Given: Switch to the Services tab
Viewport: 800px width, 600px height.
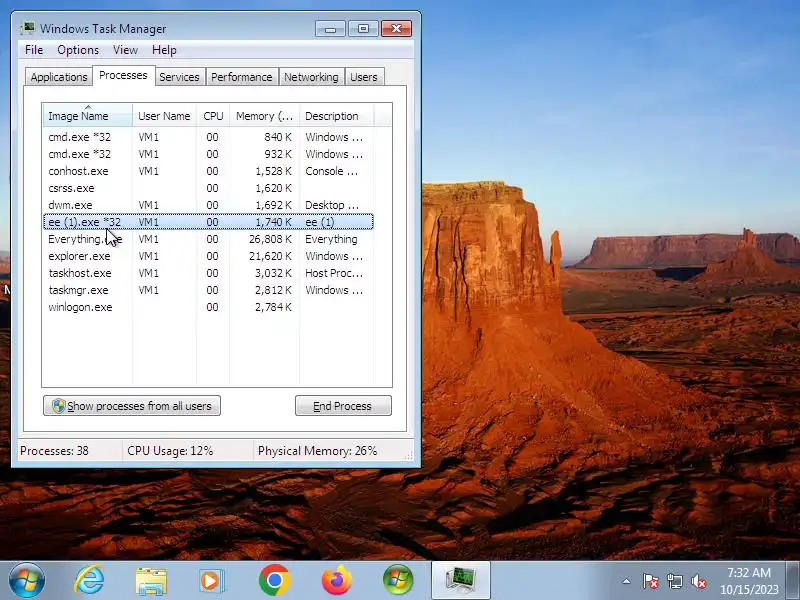Looking at the screenshot, I should pyautogui.click(x=179, y=77).
